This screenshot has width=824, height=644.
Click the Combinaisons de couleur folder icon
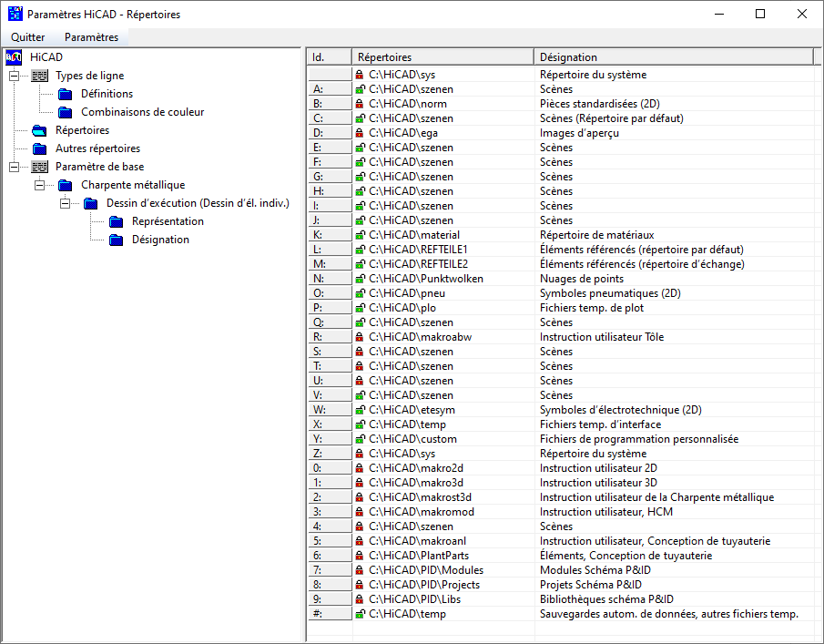(x=65, y=112)
